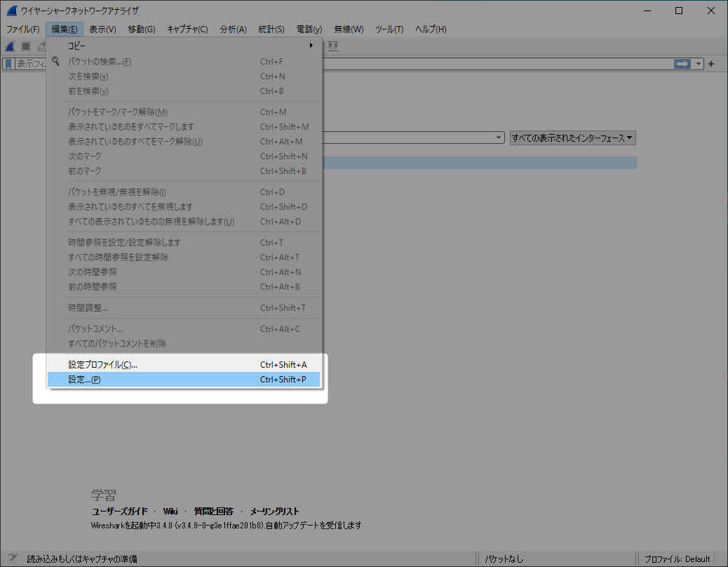This screenshot has width=728, height=567.
Task: Open the メーリングリスト link
Action: tap(274, 512)
